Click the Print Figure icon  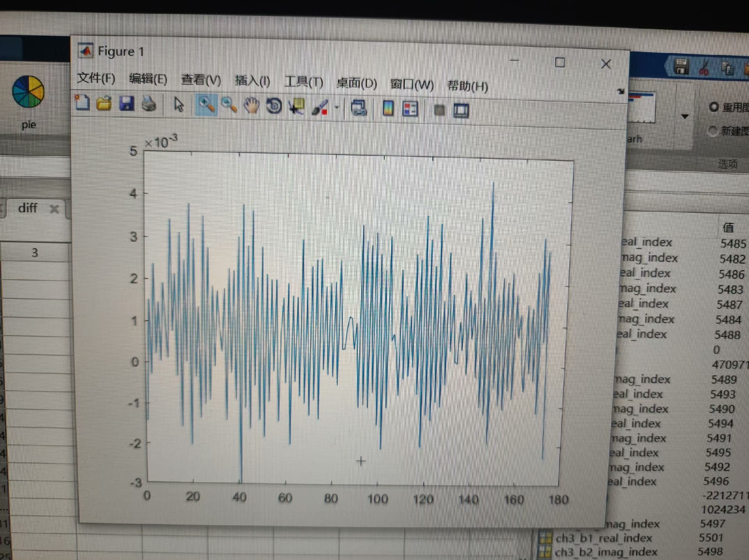[x=149, y=105]
